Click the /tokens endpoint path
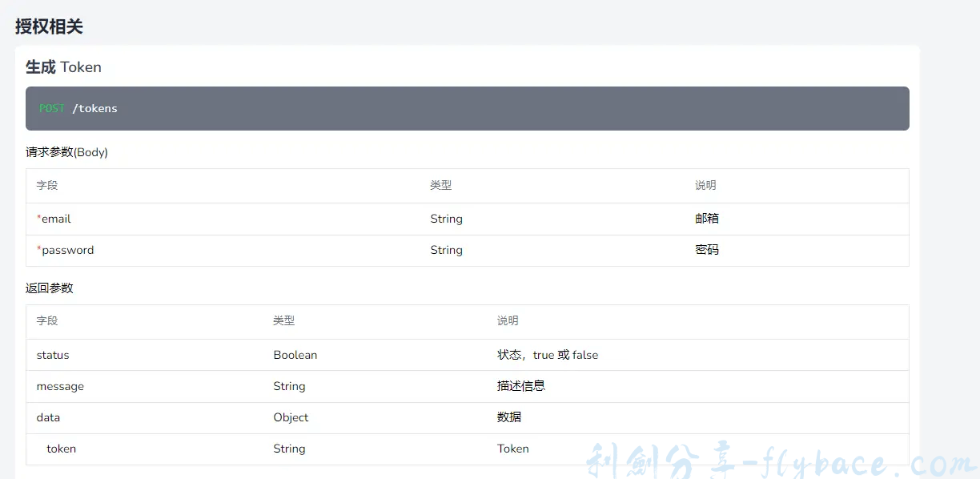This screenshot has height=479, width=980. tap(94, 109)
